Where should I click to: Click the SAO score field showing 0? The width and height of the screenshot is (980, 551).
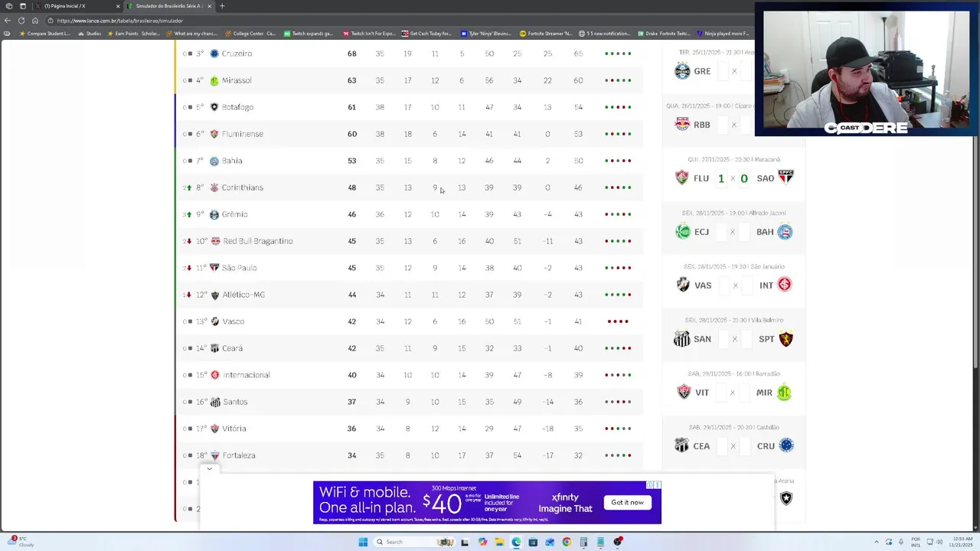click(744, 178)
